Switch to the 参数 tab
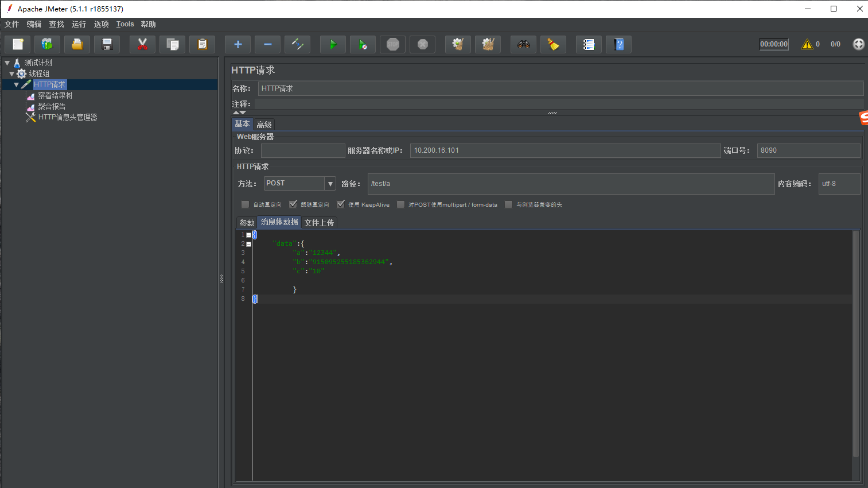 pos(247,223)
